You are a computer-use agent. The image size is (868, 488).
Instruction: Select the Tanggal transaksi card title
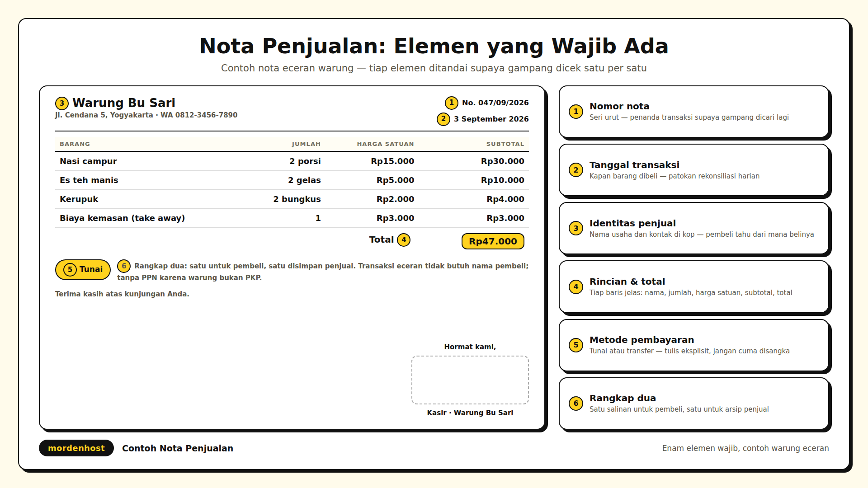point(634,165)
